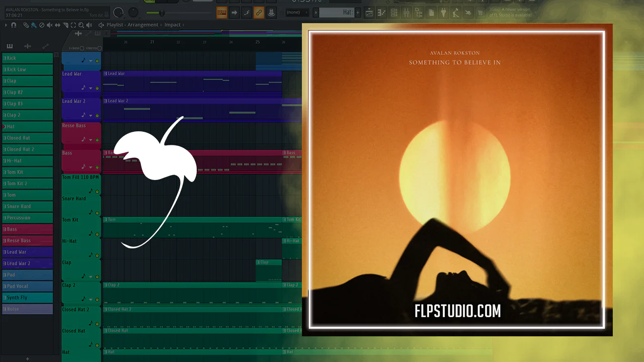Mute the Bass track
The image size is (644, 362).
(x=97, y=167)
